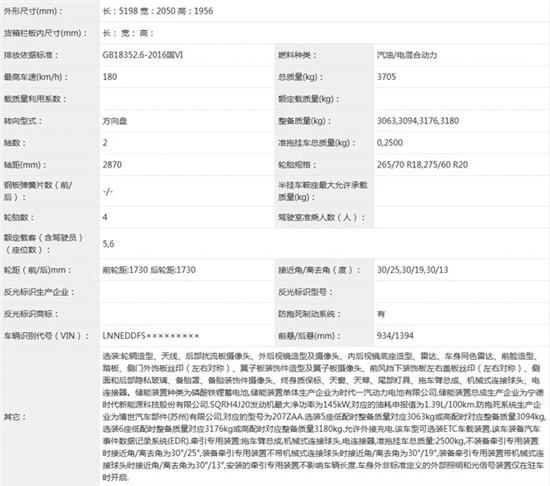Click the 其它 remarks paragraph text
The width and height of the screenshot is (550, 486).
(324, 417)
